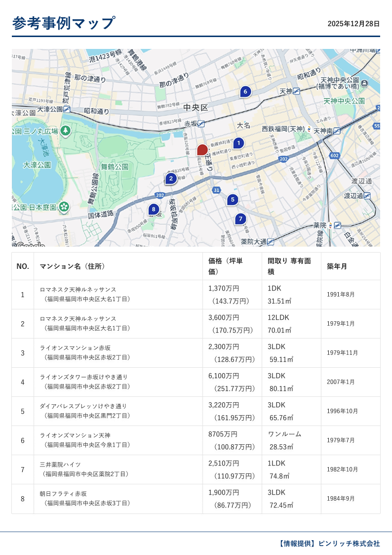
Task: Click the route 602 shield icon
Action: (x=334, y=155)
